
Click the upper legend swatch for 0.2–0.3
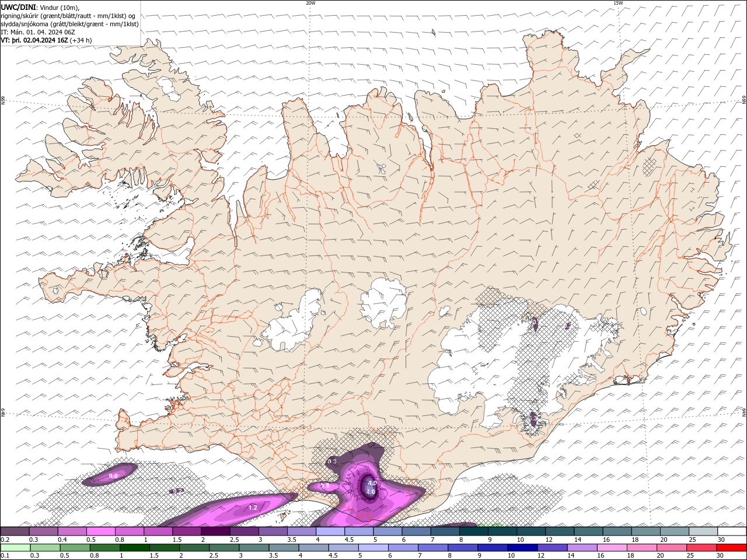[15, 531]
